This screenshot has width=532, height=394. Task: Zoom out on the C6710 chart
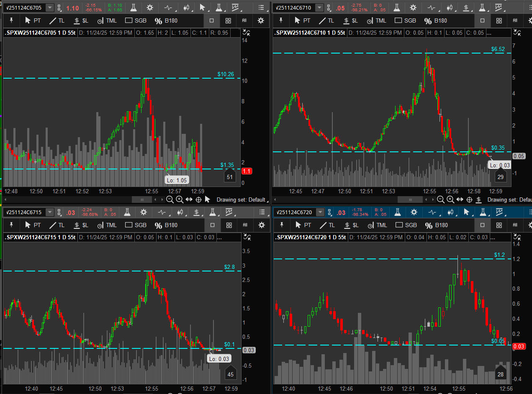click(x=440, y=200)
